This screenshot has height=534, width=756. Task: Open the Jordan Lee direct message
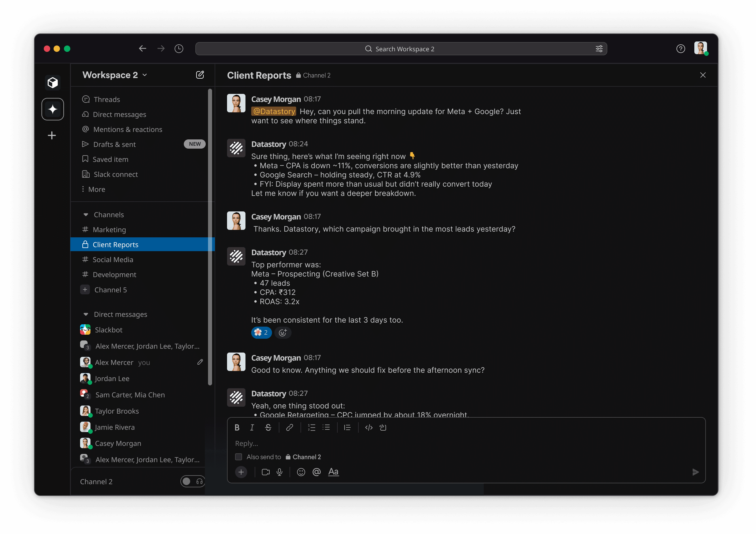pyautogui.click(x=112, y=378)
